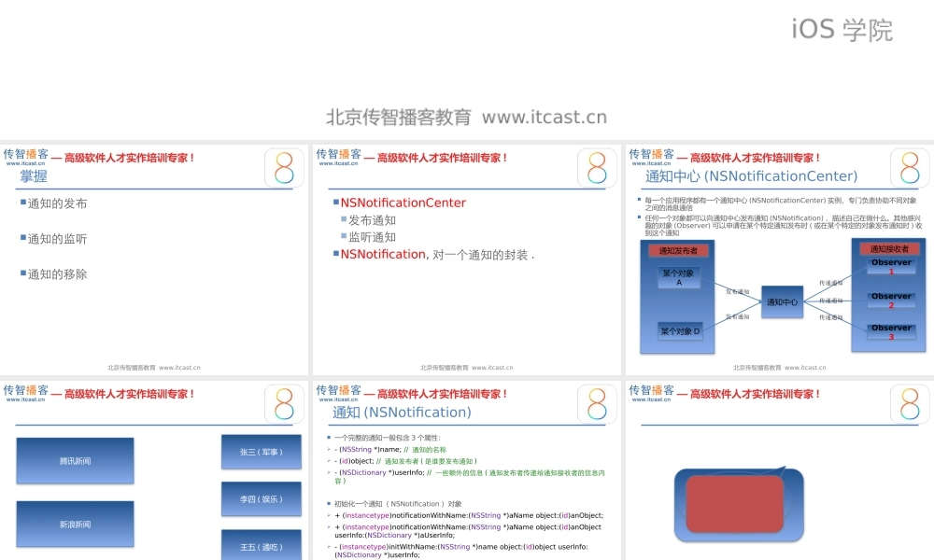Click the Observer 1 box
Image resolution: width=934 pixels, height=560 pixels.
click(x=891, y=267)
